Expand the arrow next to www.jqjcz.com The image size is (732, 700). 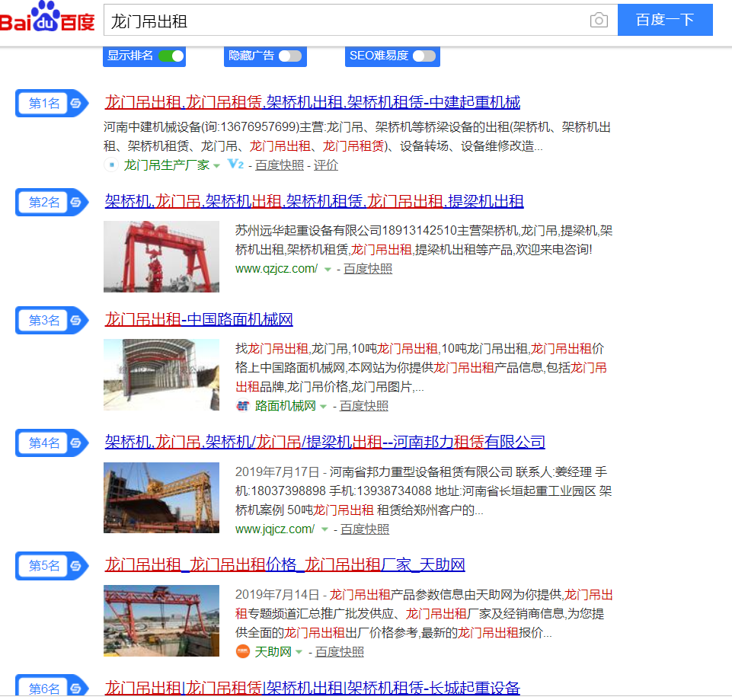(324, 530)
